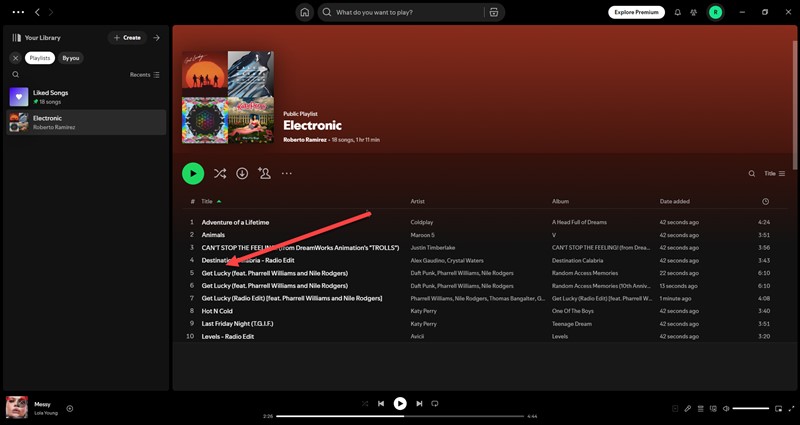Toggle the Playlists filter chip
Viewport: 800px width, 425px height.
click(x=40, y=58)
